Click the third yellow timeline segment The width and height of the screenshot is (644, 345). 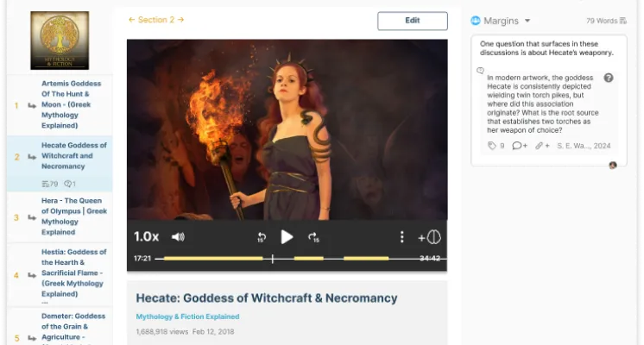[x=366, y=259]
